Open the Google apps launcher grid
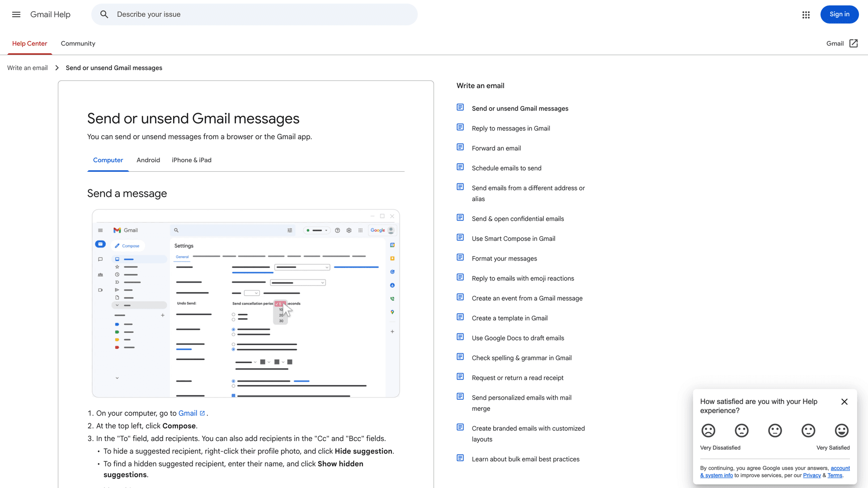Viewport: 868px width, 488px height. (806, 14)
